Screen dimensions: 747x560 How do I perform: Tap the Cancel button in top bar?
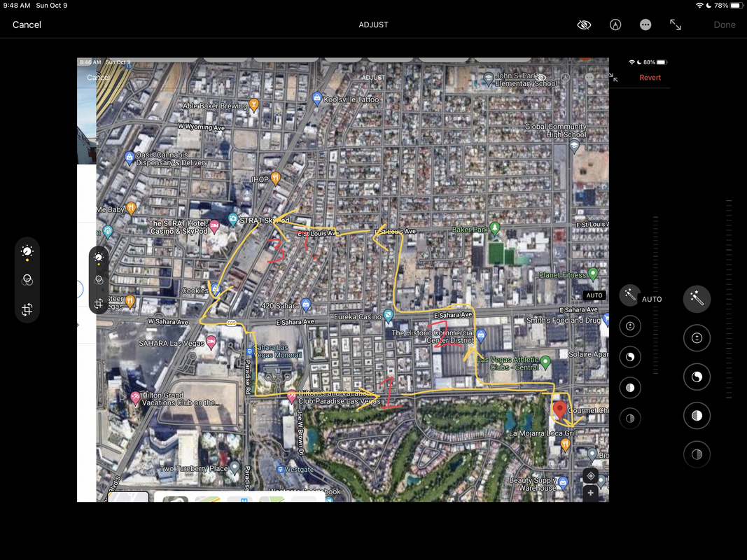[x=27, y=24]
